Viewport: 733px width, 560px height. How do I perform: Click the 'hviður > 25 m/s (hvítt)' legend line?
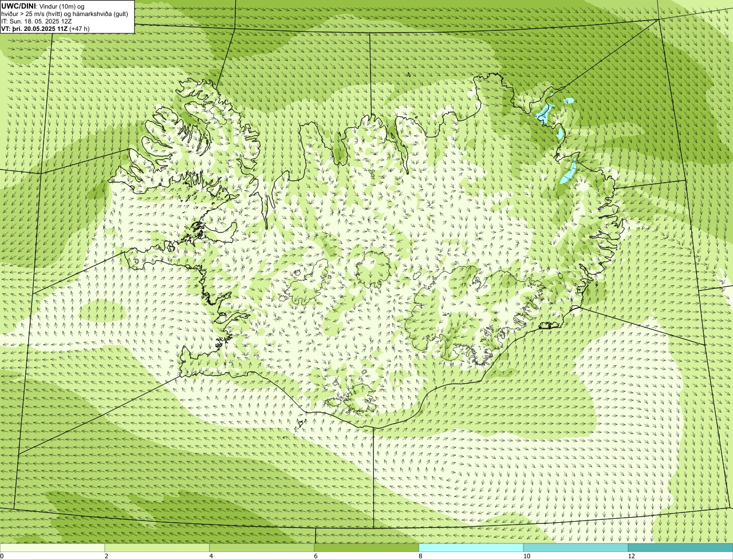click(x=65, y=14)
